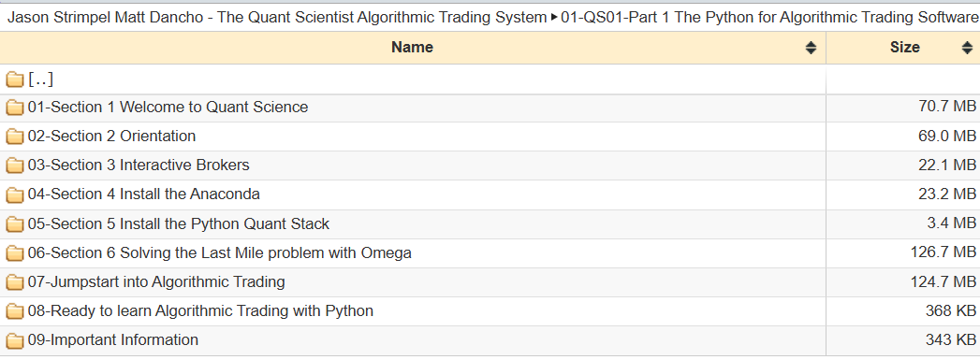Go to Jason Strimpel Matt Dancho breadcrumb folder
The image size is (980, 360).
(277, 18)
